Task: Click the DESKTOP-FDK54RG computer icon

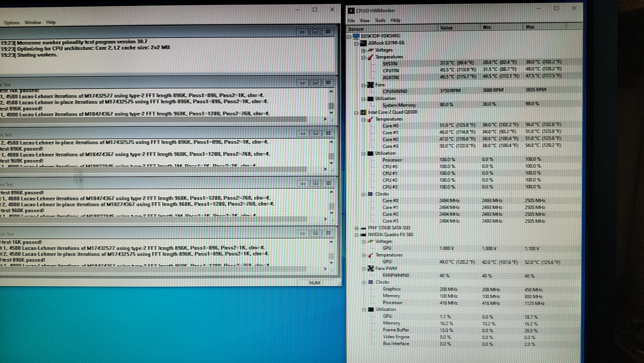Action: coord(356,37)
